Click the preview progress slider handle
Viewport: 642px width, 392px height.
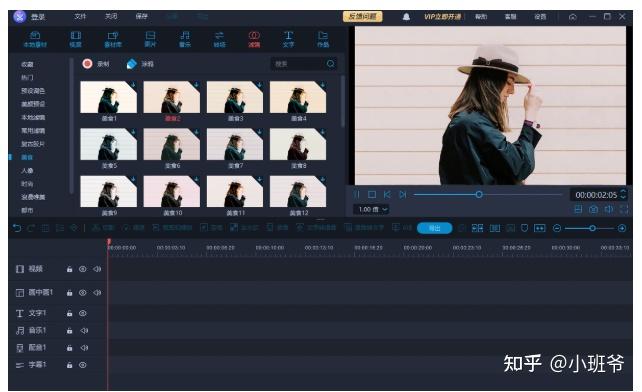pos(479,195)
